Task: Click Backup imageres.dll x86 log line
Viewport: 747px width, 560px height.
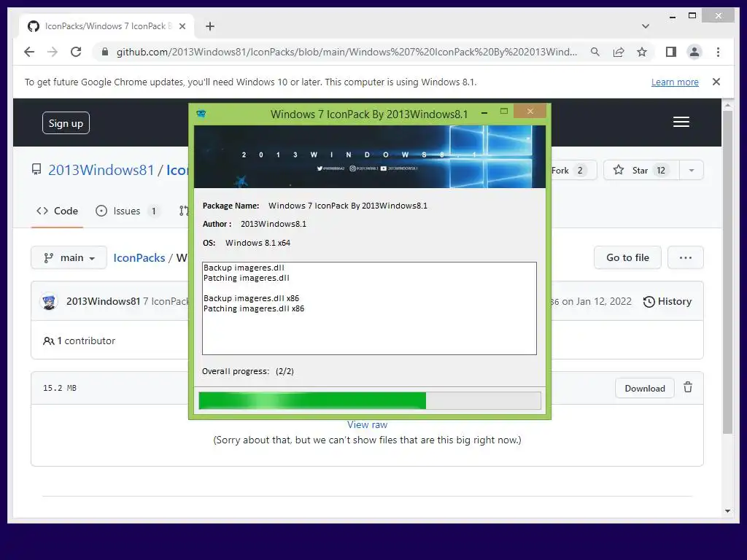Action: tap(251, 298)
